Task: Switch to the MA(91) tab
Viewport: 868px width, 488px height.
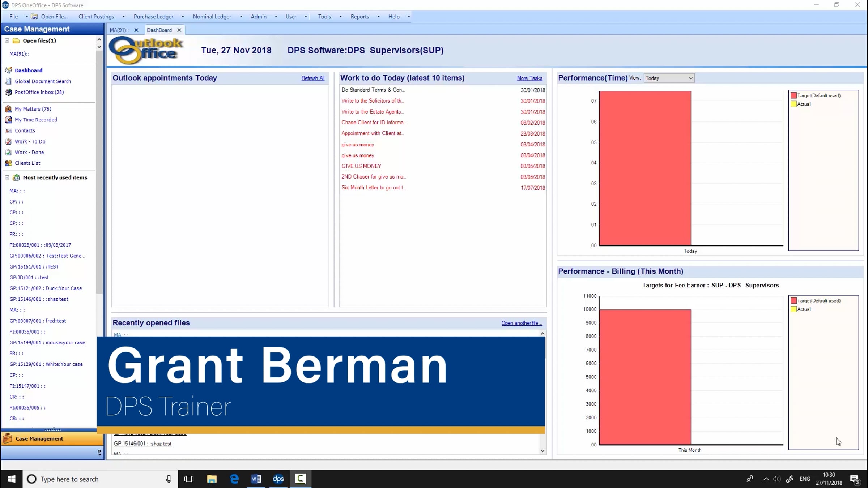Action: 119,30
